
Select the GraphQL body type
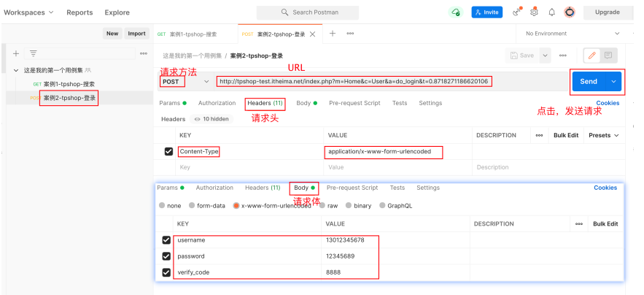click(382, 205)
